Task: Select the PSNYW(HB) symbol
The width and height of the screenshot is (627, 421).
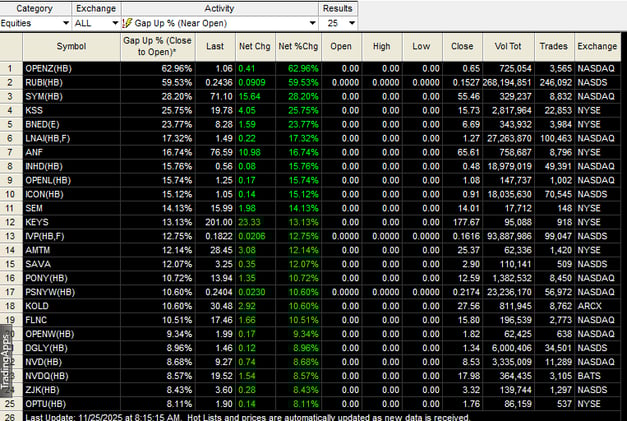Action: [50, 292]
